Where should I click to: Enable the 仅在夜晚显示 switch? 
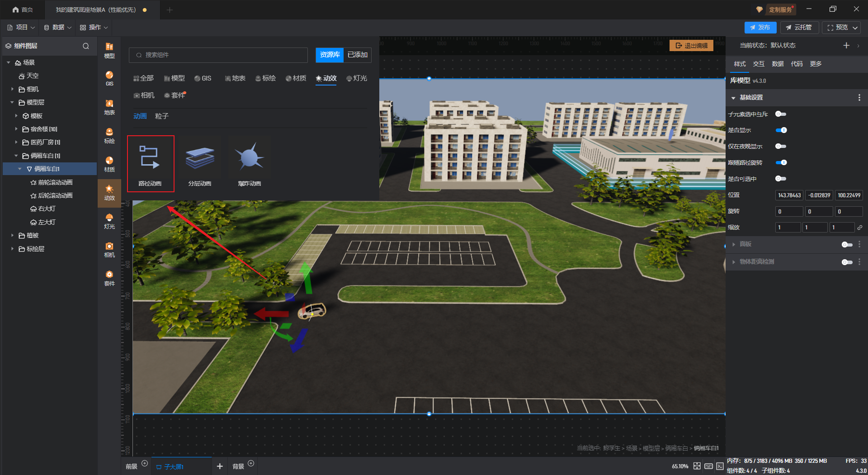tap(781, 147)
